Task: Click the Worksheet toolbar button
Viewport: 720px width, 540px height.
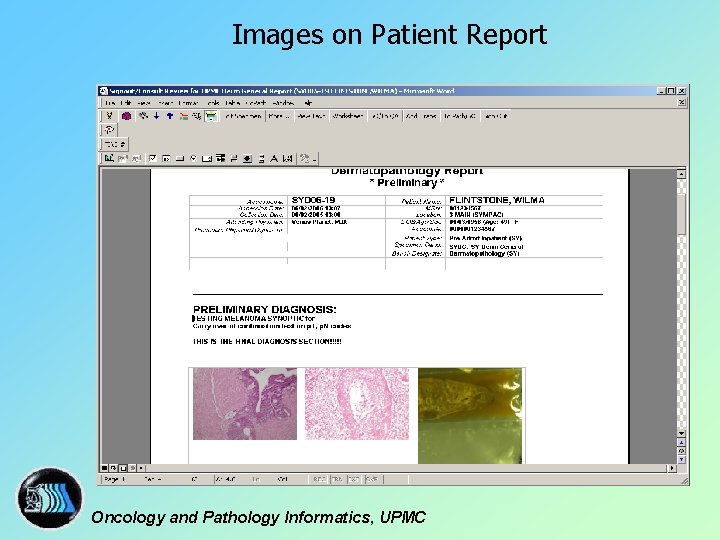Action: coord(348,116)
